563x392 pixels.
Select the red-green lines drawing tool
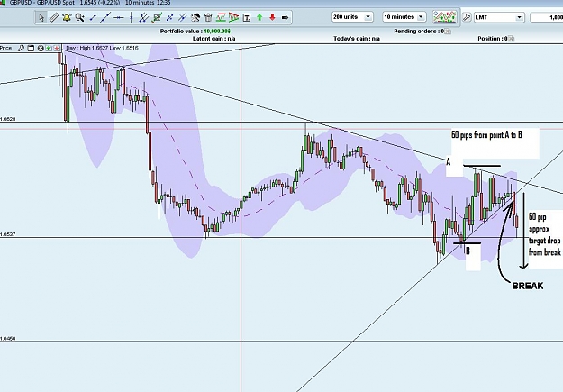(221, 17)
